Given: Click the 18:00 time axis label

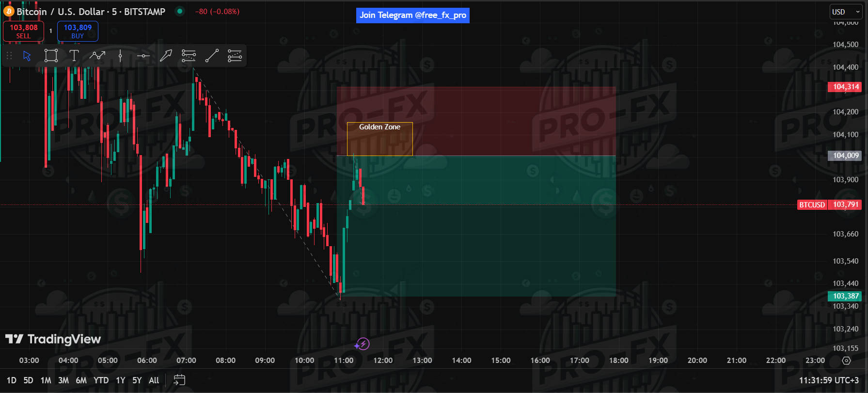Looking at the screenshot, I should pos(619,361).
